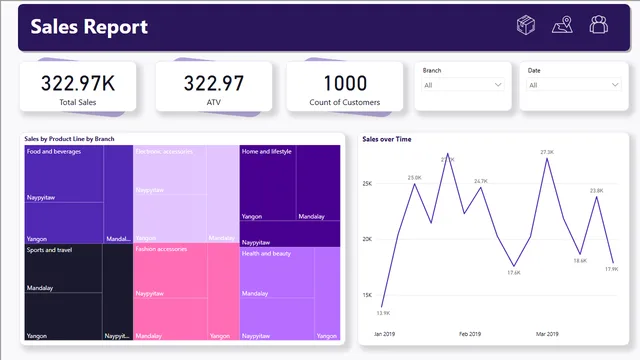Click the Date dropdown chevron arrow

[x=615, y=85]
